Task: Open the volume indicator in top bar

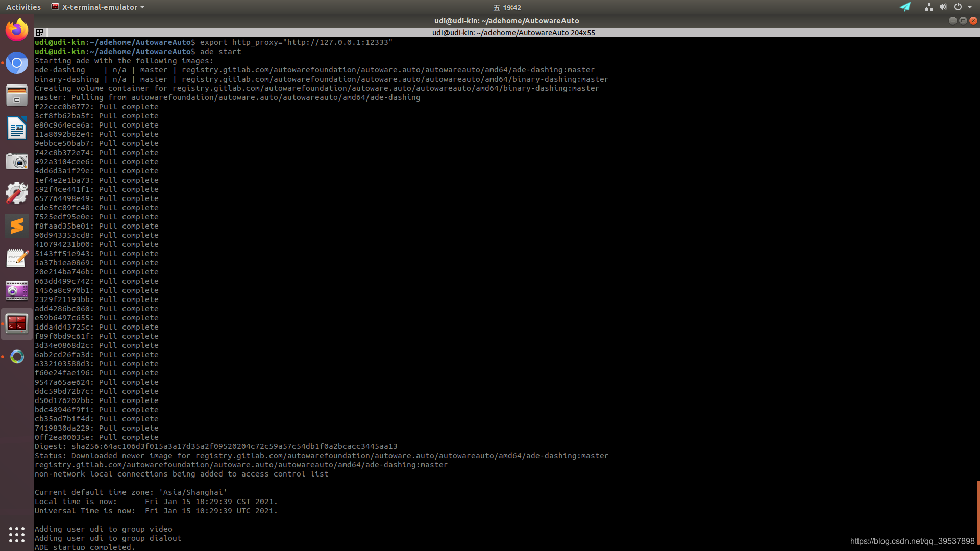Action: (943, 7)
